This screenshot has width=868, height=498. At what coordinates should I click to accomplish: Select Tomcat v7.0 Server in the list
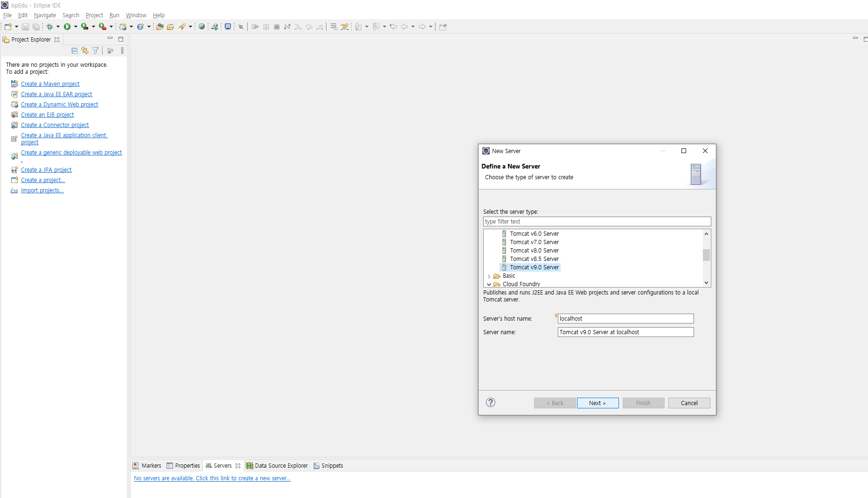click(x=534, y=242)
